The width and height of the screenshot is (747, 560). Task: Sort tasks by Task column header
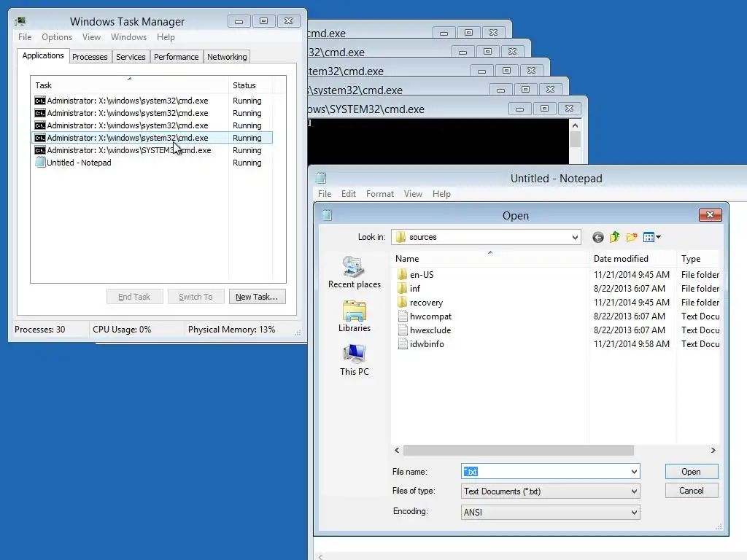(x=130, y=85)
